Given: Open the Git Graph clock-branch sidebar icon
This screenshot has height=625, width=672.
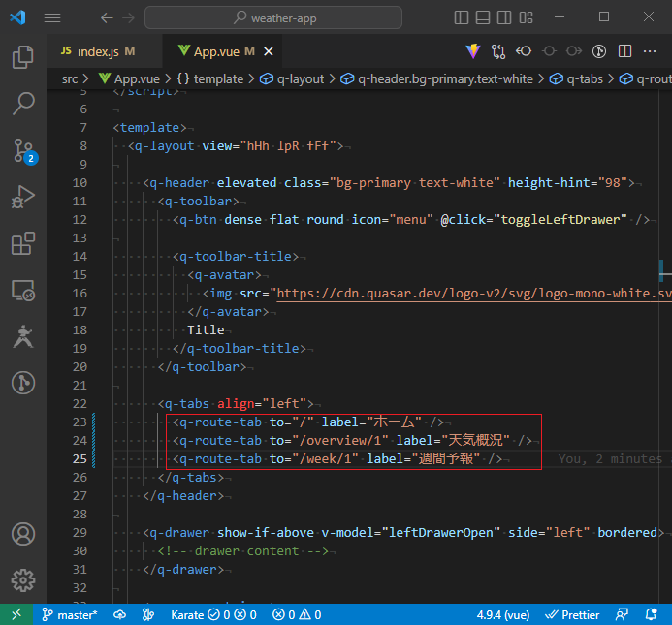Looking at the screenshot, I should point(22,383).
